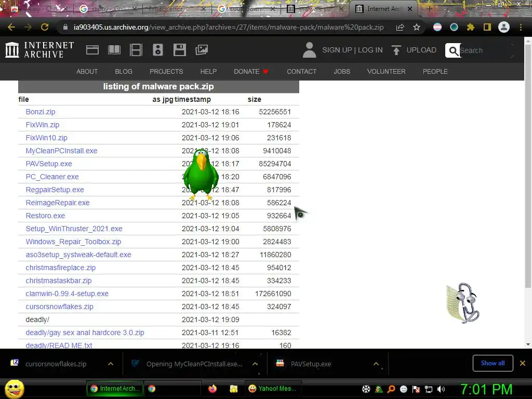Click the network tray icon
Screen dimensions: 532x399
429,389
